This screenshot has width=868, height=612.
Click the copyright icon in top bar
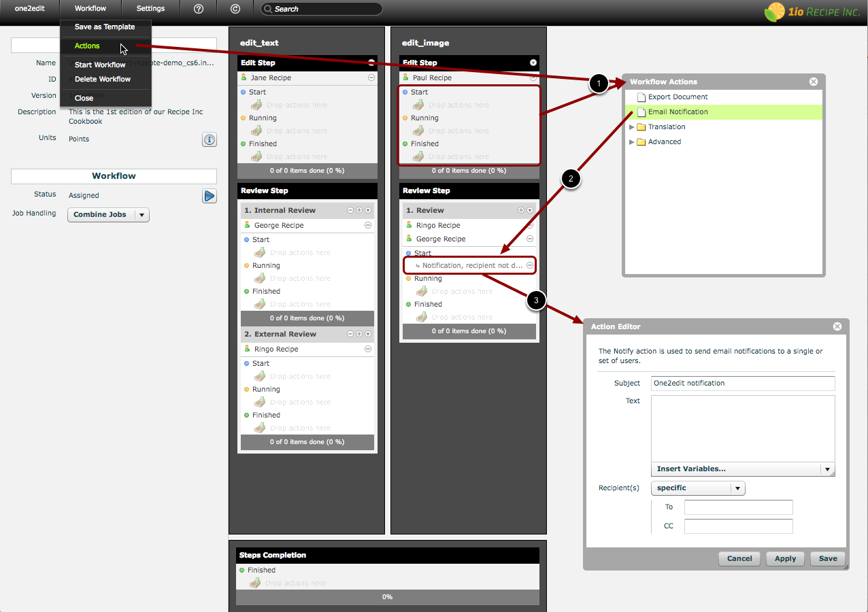(235, 9)
